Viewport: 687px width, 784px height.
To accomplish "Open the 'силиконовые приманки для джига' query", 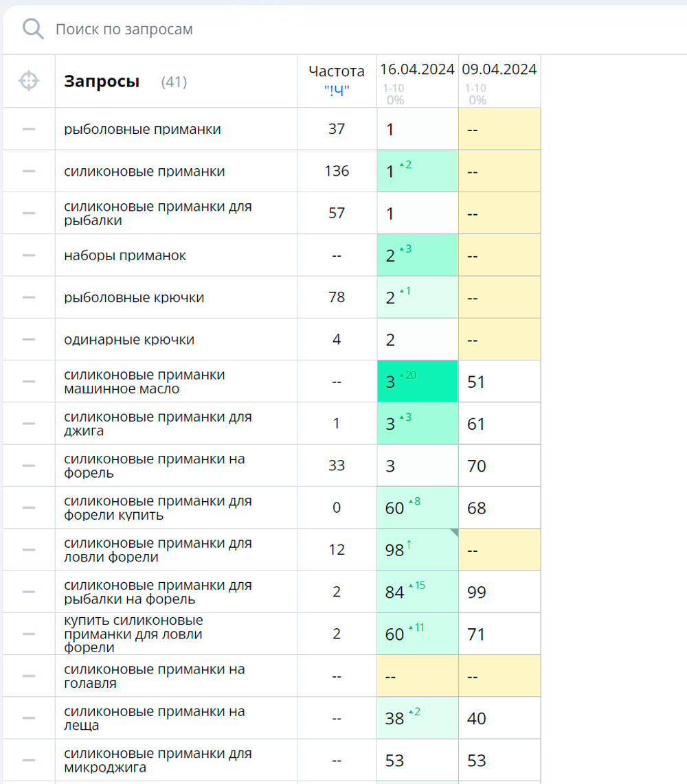I will click(158, 424).
